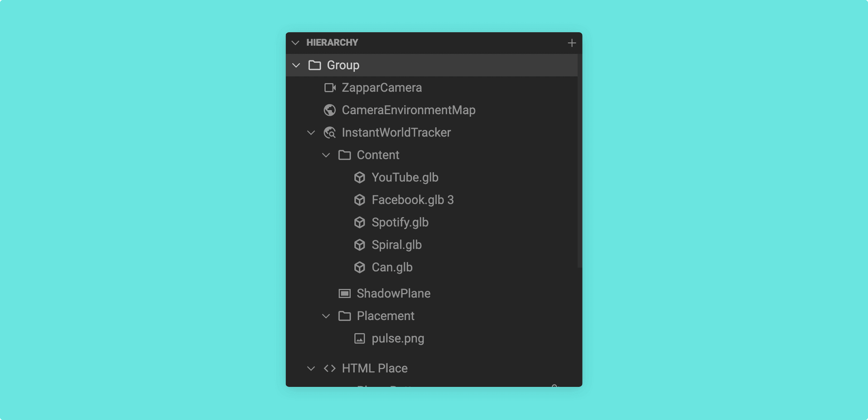Collapse the Content folder chevron
The width and height of the screenshot is (868, 420).
326,155
